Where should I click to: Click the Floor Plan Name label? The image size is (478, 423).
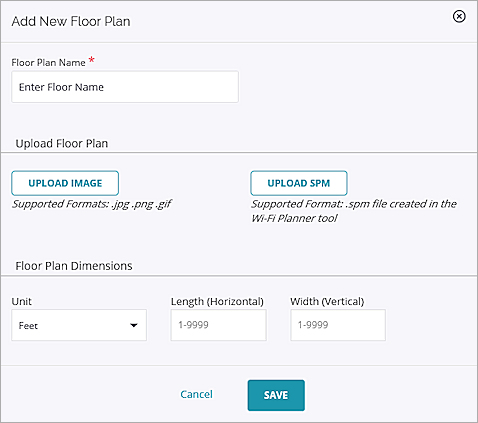coord(48,63)
